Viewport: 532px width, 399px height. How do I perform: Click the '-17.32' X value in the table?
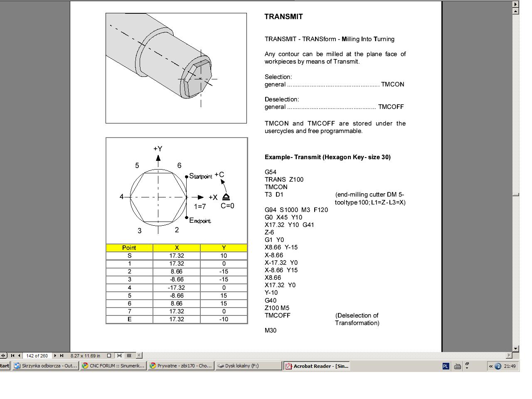click(177, 288)
